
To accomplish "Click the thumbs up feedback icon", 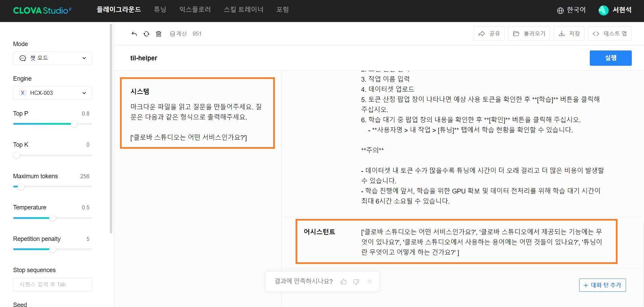I will [343, 282].
